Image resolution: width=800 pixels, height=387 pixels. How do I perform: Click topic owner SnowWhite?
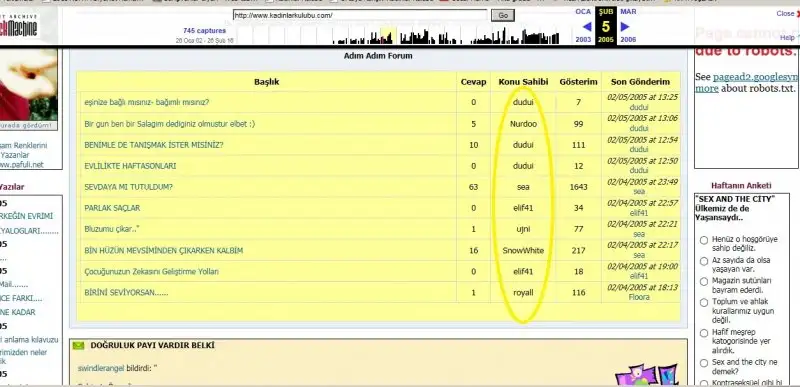click(x=523, y=251)
